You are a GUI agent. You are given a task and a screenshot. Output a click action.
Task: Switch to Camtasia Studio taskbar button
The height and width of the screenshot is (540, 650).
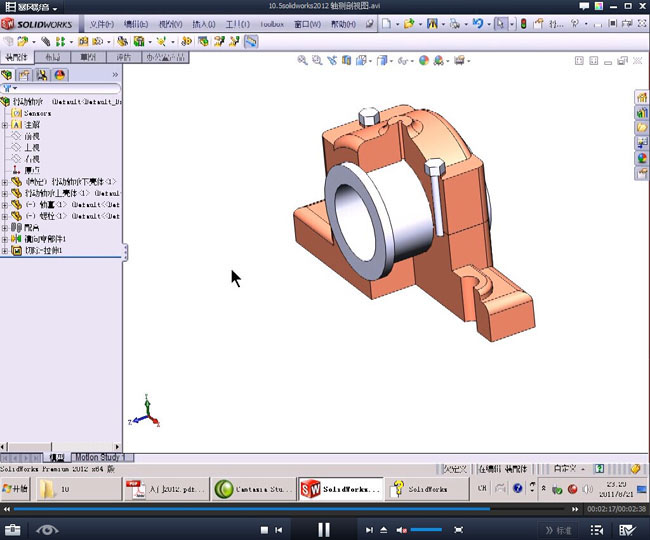[x=254, y=489]
